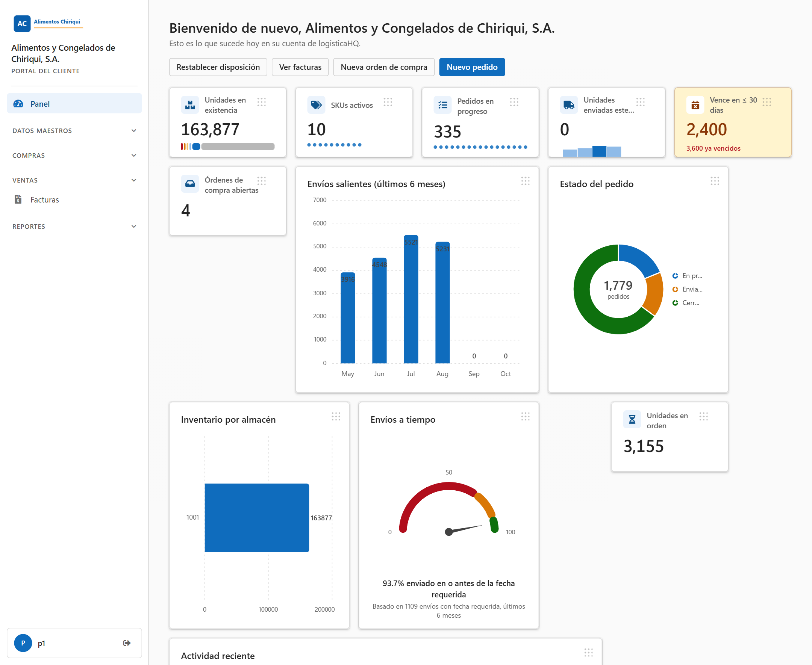Screen dimensions: 812x665
Task: Click the checklist icon on Pedidos en progreso
Action: pyautogui.click(x=442, y=104)
